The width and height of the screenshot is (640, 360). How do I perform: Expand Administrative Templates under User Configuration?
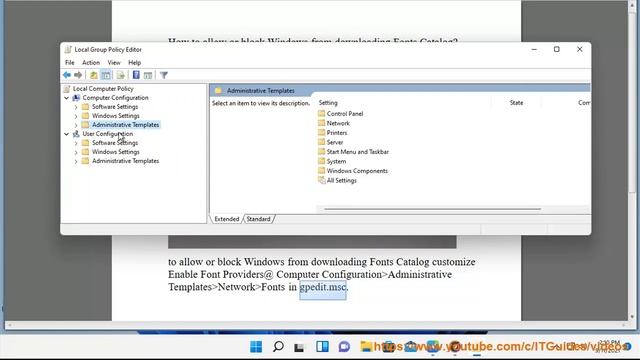click(76, 161)
